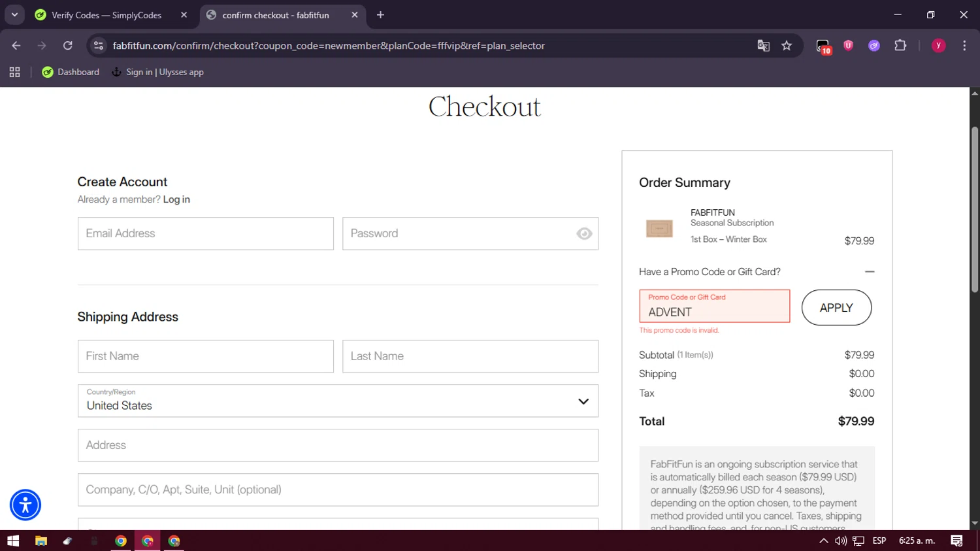The height and width of the screenshot is (551, 980).
Task: Open the Windows Start menu
Action: [x=13, y=541]
